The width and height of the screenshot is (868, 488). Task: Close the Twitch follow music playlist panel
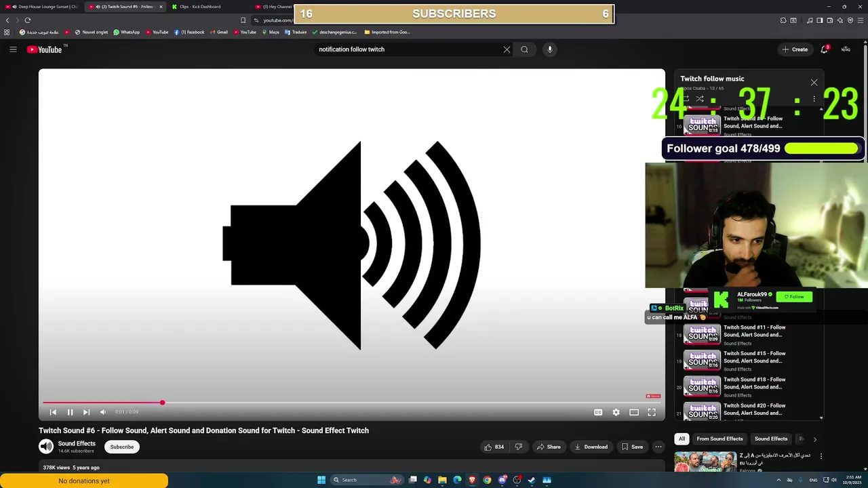pos(814,83)
